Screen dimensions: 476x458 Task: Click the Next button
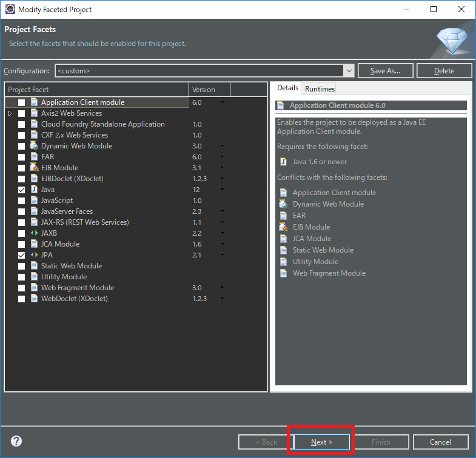(321, 442)
